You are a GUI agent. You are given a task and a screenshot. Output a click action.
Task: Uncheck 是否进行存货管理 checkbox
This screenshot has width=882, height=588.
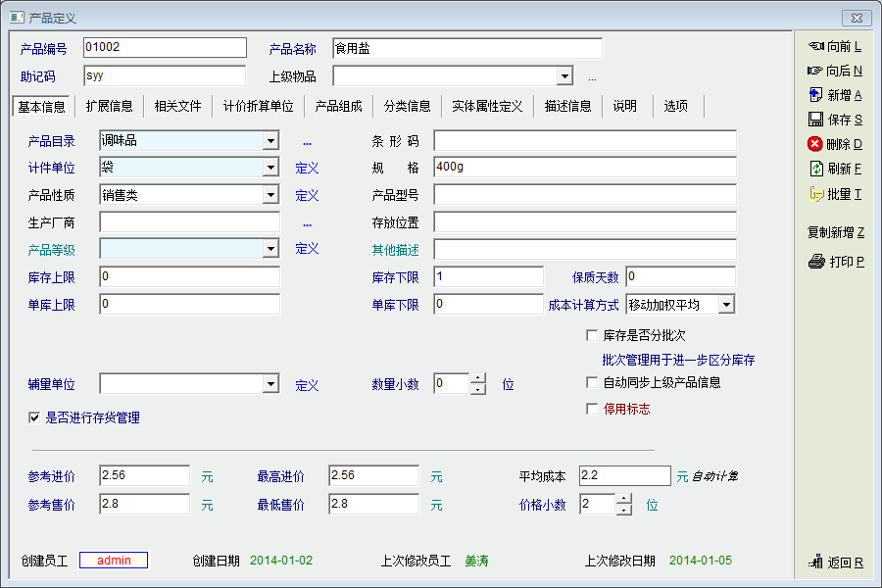35,417
